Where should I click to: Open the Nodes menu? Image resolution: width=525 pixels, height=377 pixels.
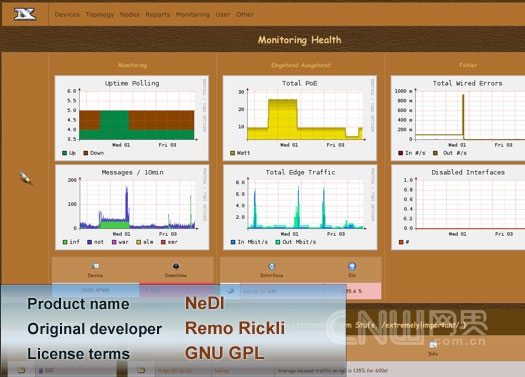[x=130, y=14]
